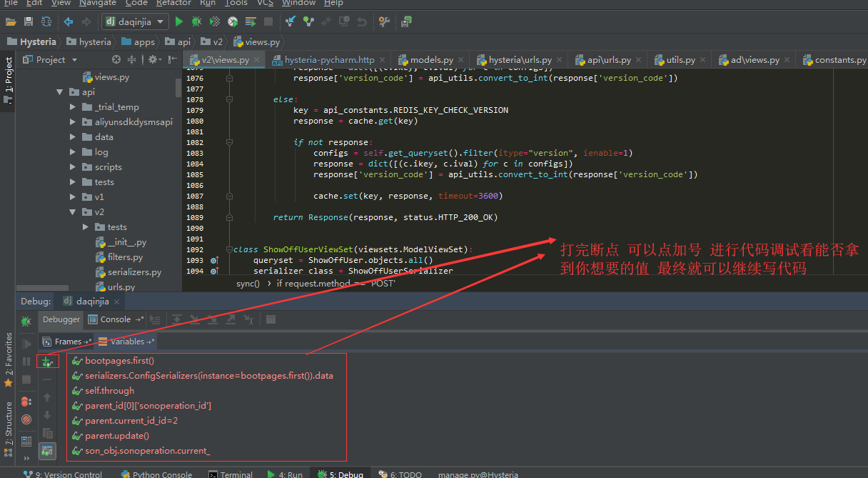Expand the scripts folder in project tree

(x=73, y=167)
